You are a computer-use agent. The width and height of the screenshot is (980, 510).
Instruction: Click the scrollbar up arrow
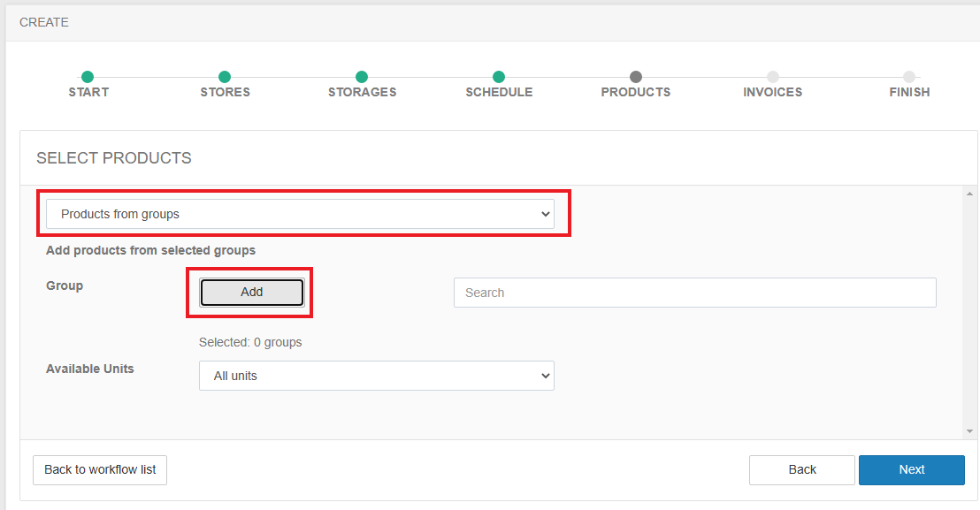970,194
